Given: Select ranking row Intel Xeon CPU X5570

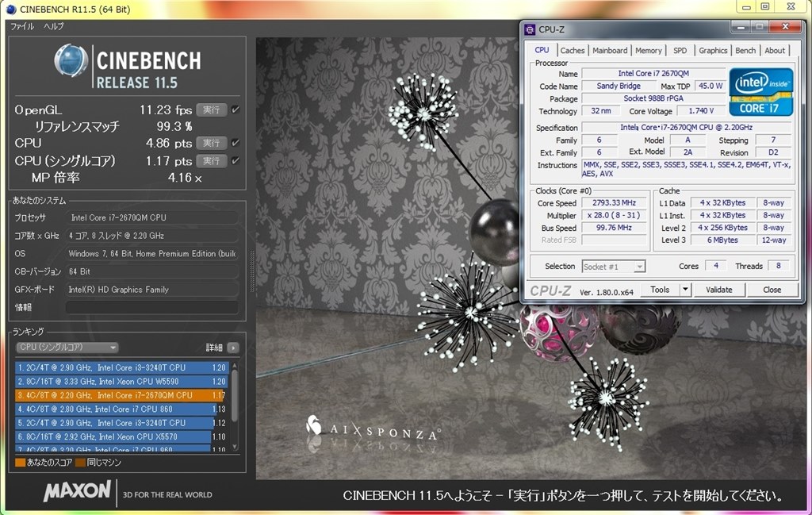Looking at the screenshot, I should tap(121, 436).
